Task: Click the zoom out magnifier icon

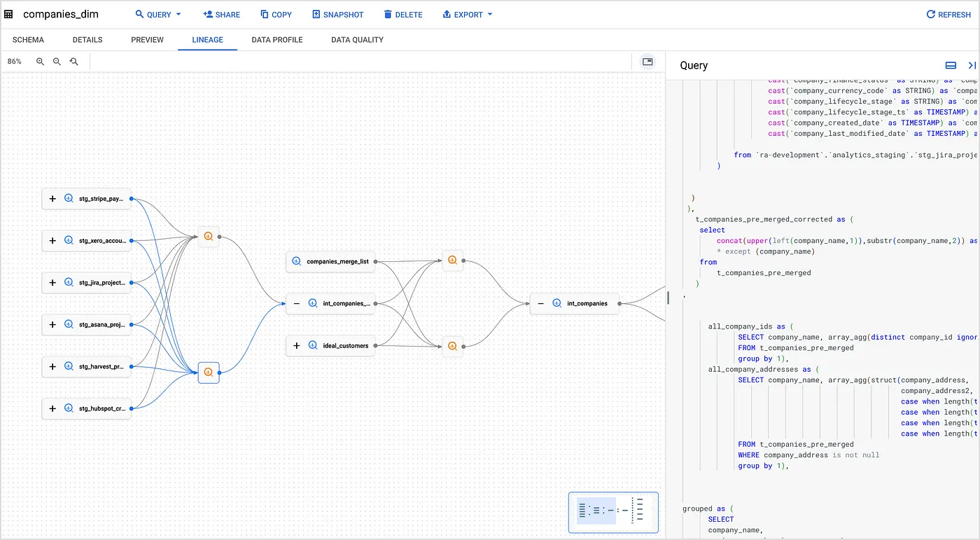Action: pyautogui.click(x=57, y=62)
